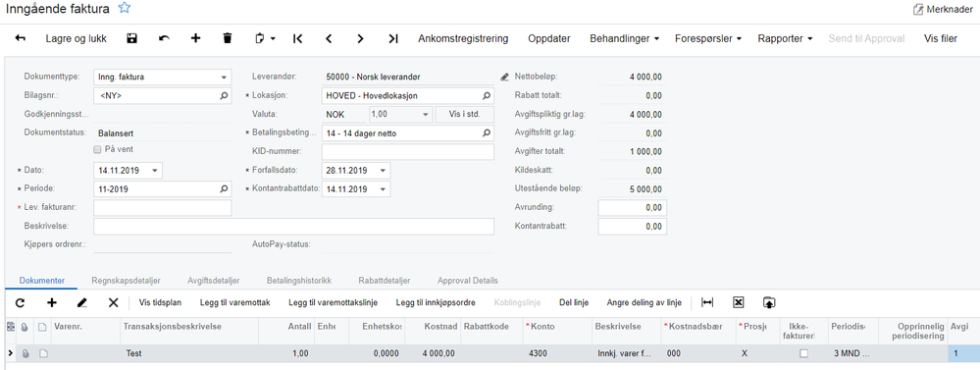The image size is (980, 370).
Task: Click the undo arrow icon
Action: click(x=164, y=38)
